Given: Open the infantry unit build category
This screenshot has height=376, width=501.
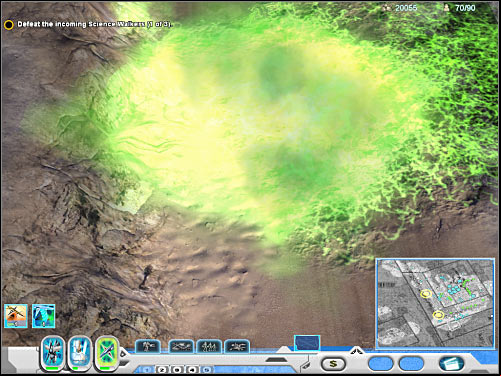Looking at the screenshot, I should (x=148, y=347).
